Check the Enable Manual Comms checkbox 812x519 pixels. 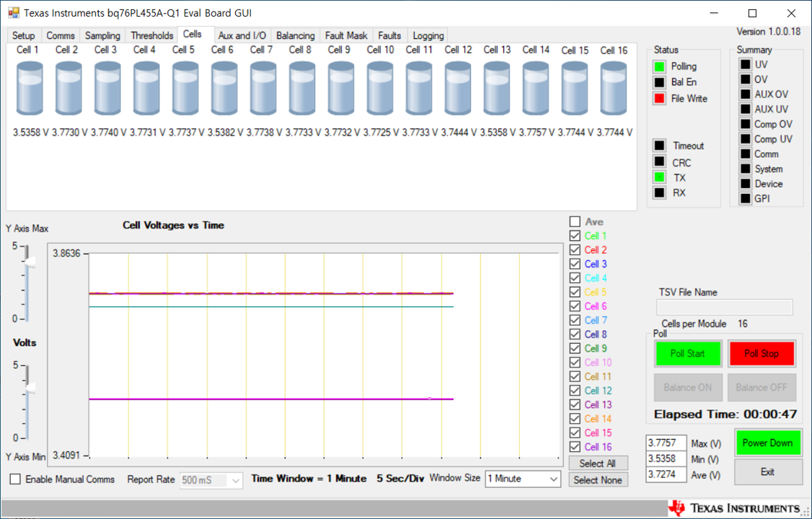[16, 479]
